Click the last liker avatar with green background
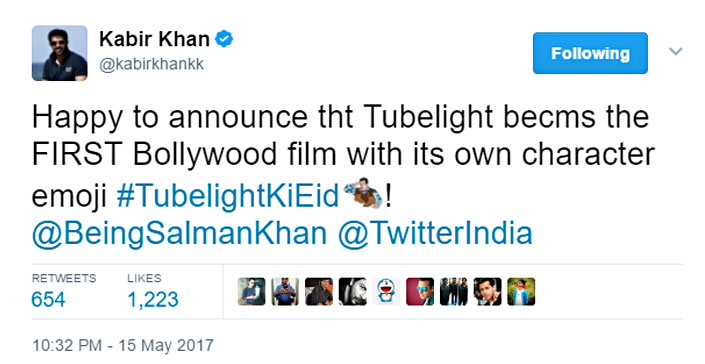 pos(521,292)
